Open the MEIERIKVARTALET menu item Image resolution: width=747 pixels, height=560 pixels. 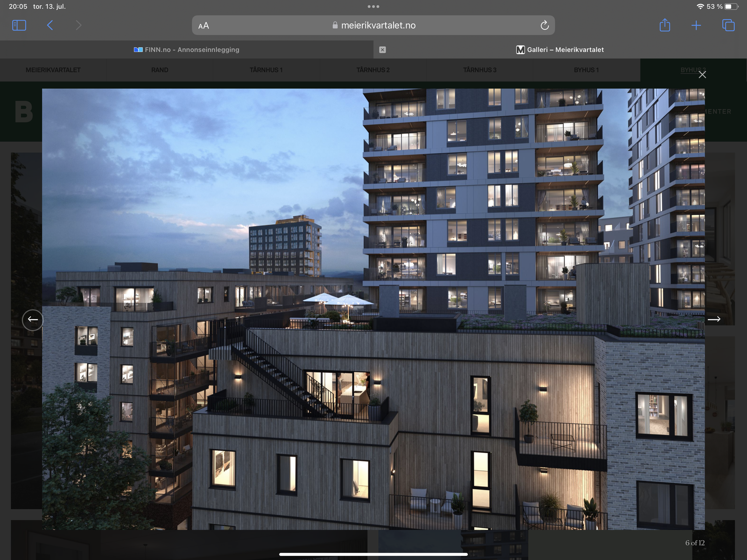point(53,70)
